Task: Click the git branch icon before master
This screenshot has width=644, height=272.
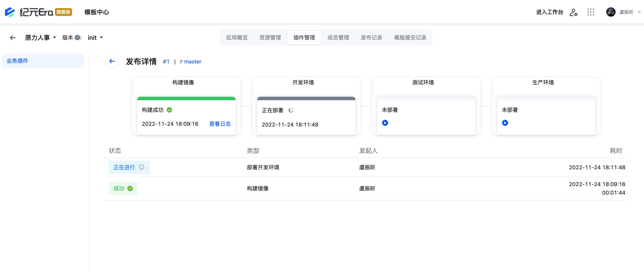Action: click(182, 62)
